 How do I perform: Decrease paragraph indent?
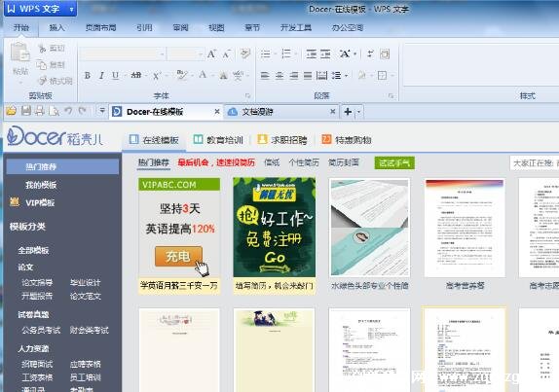[312, 54]
